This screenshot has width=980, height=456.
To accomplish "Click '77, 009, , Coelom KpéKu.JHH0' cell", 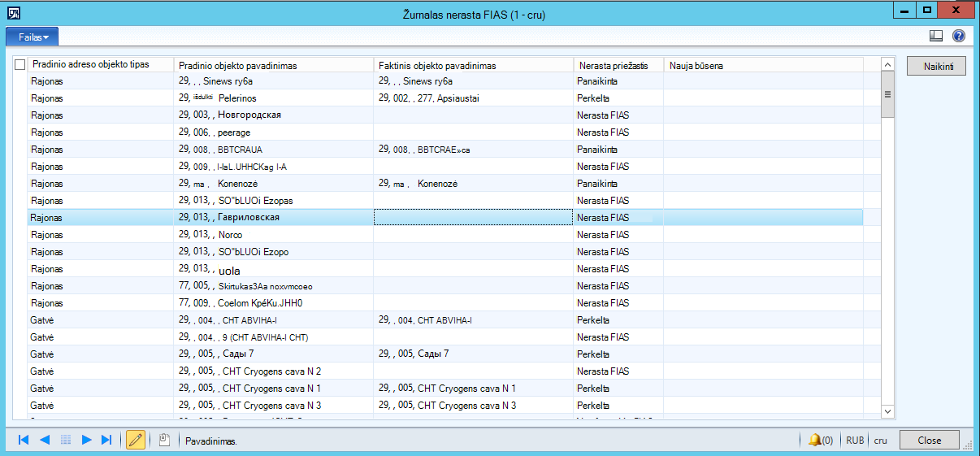I will pyautogui.click(x=274, y=302).
